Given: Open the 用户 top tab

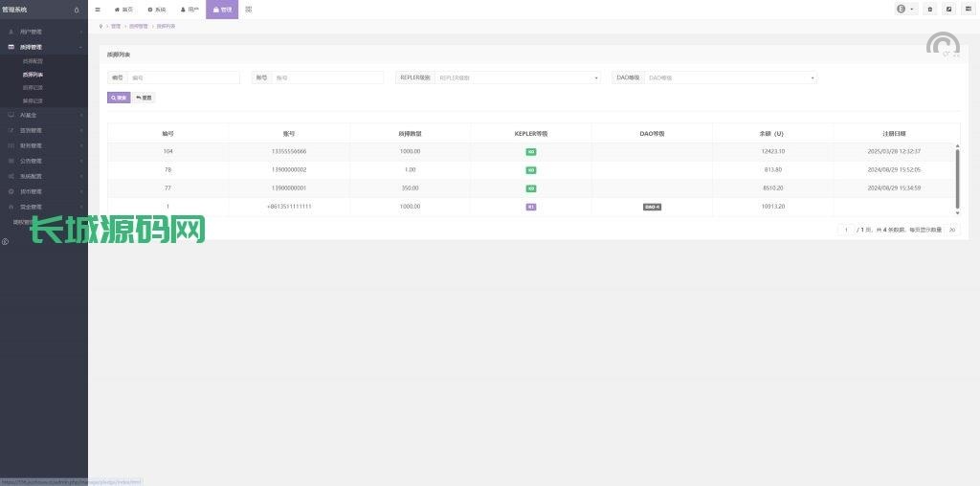Looking at the screenshot, I should click(189, 10).
